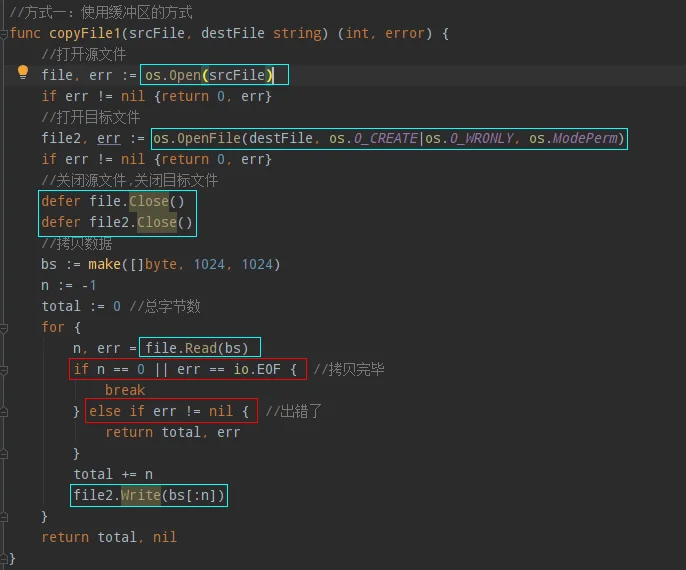Click 'string' type in function signature
This screenshot has width=686, height=570.
(297, 33)
